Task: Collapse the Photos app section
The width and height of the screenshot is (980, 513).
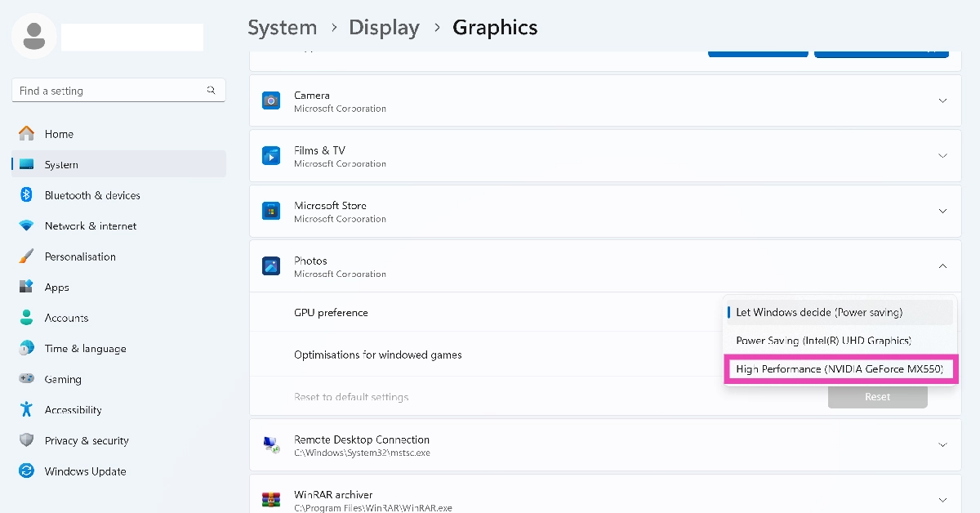Action: pos(942,266)
